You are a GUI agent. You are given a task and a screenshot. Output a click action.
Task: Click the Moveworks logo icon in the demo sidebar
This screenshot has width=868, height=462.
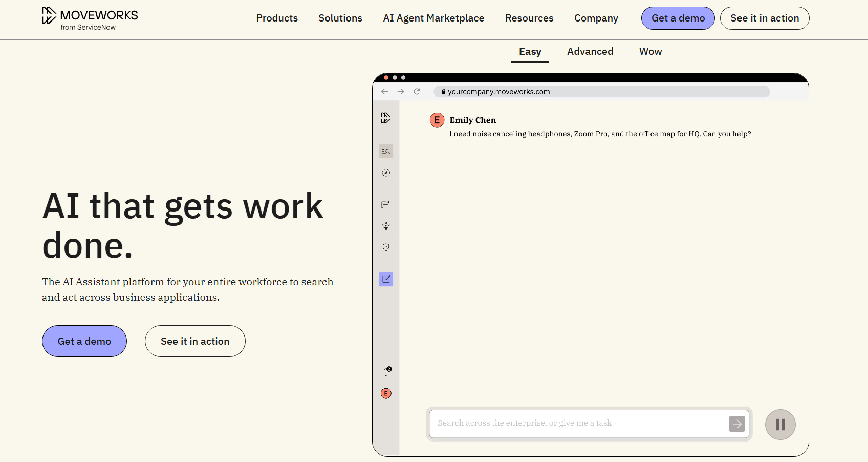tap(386, 118)
